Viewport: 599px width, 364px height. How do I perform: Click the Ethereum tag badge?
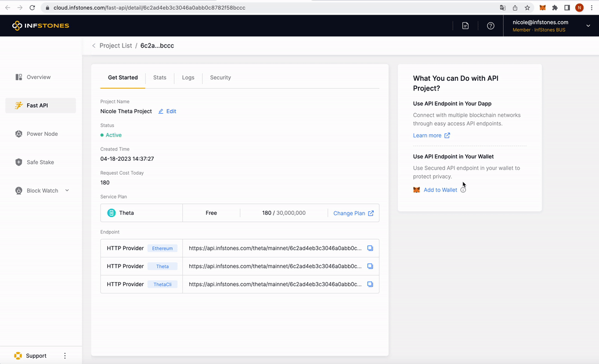(163, 248)
